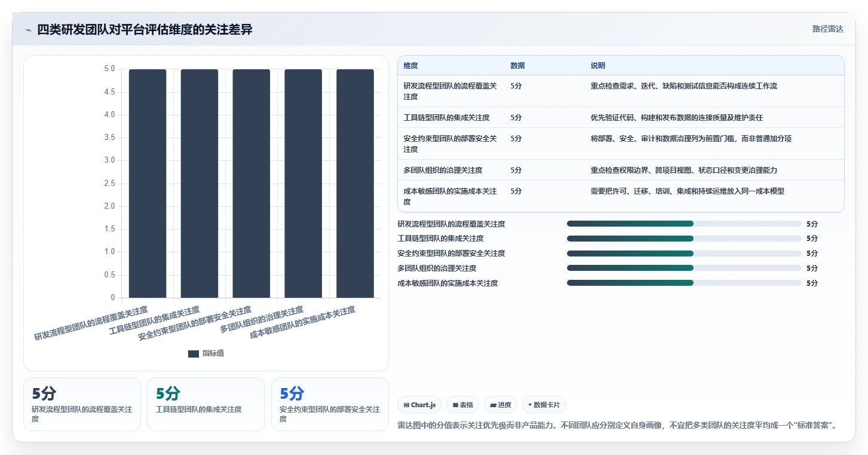Viewport: 868px width, 455px height.
Task: Click the chart bar for 研发流程型团队的流程覆盖关注度
Action: click(148, 184)
